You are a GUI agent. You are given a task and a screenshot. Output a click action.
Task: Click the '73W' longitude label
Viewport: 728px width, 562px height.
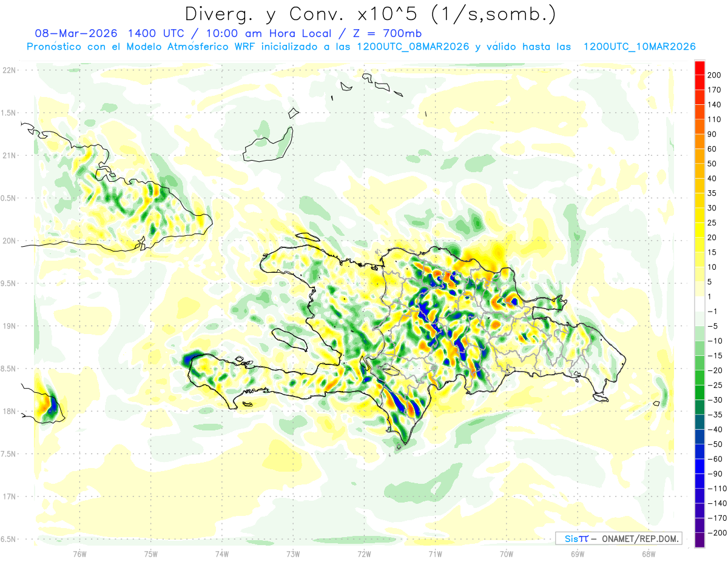click(x=293, y=554)
